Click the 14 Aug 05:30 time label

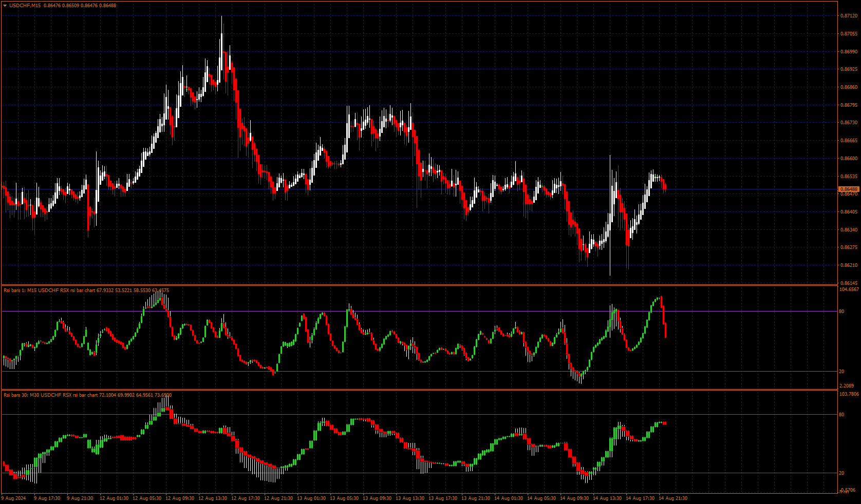[x=541, y=498]
